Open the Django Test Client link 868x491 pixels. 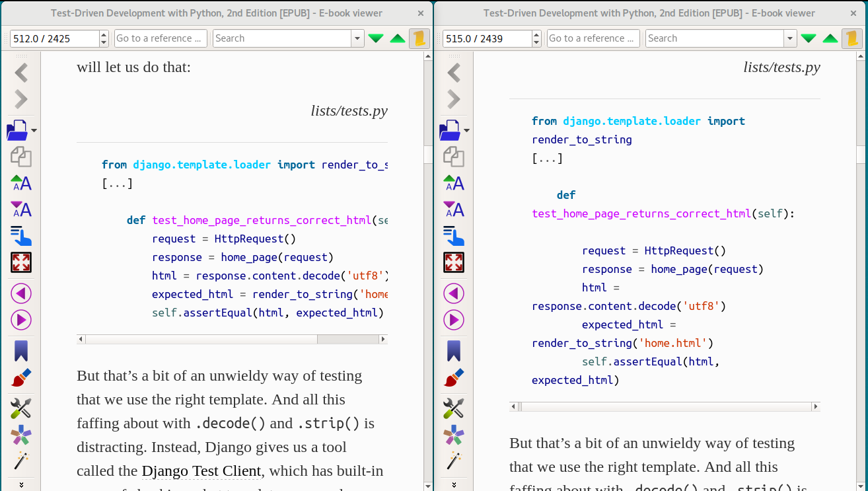[x=201, y=471]
